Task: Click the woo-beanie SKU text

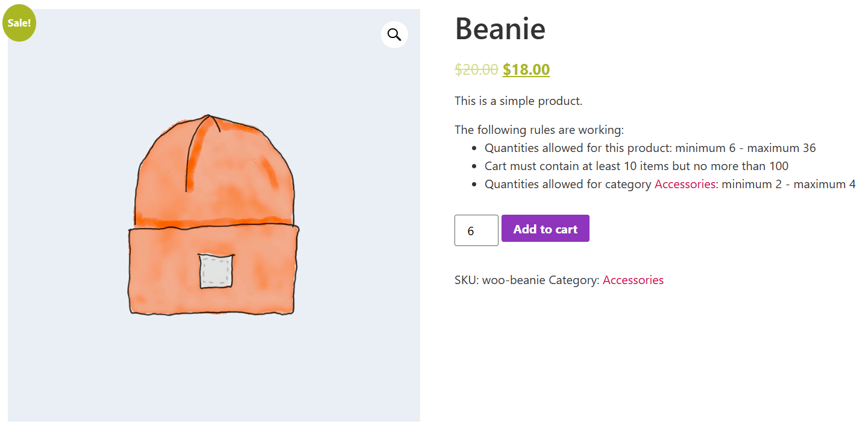Action: point(514,280)
